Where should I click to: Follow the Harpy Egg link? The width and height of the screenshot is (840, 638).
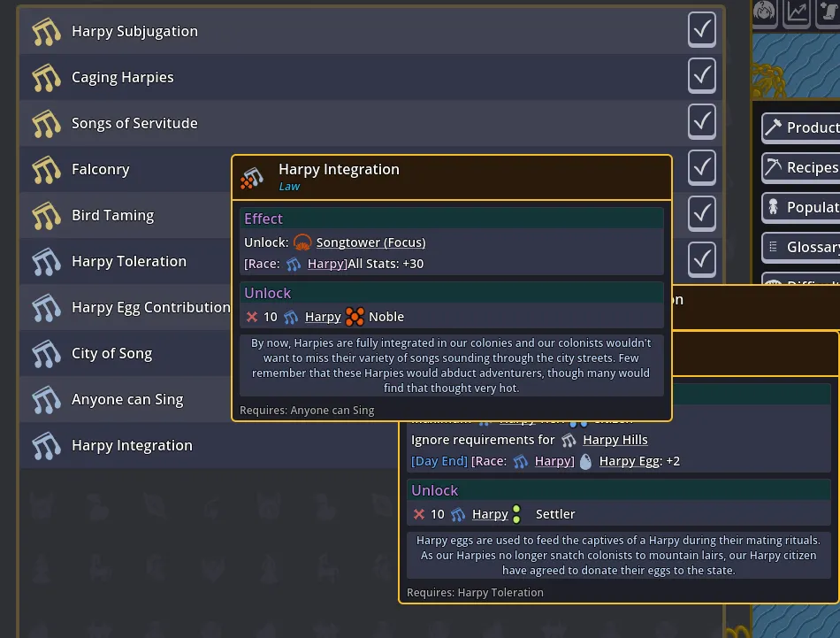pyautogui.click(x=630, y=461)
